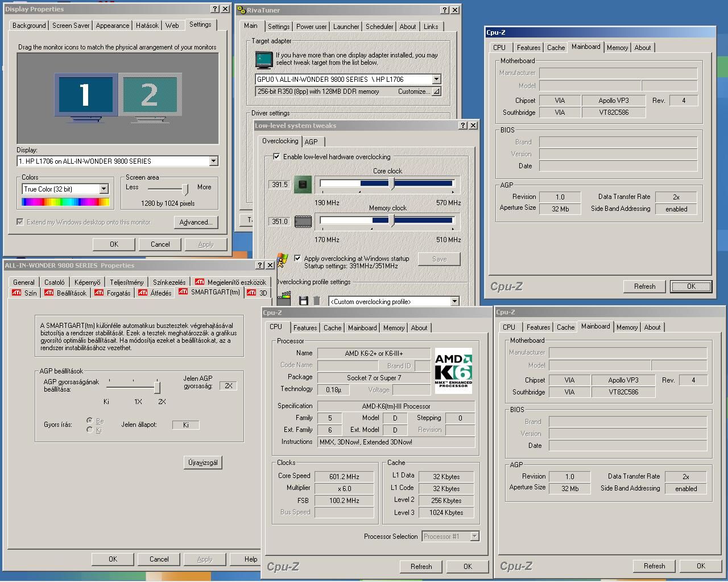Select the Ki radio button for Gyors írás
728x582 pixels.
pos(89,430)
